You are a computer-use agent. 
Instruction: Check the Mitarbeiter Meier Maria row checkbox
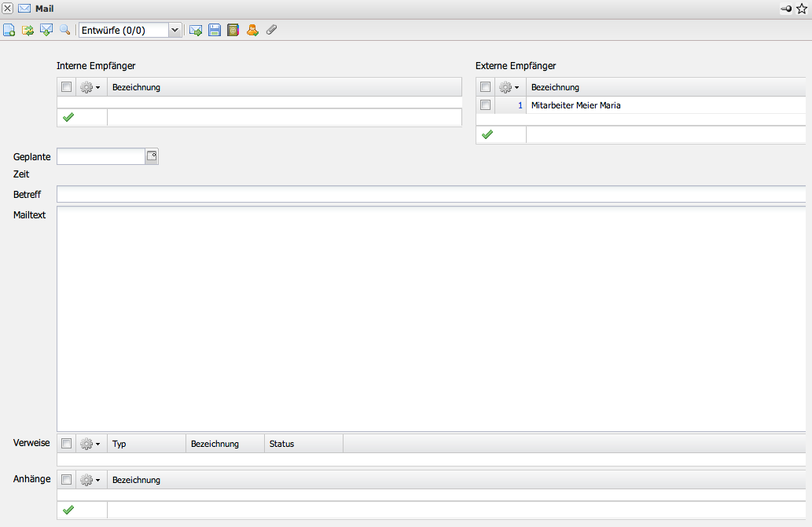pyautogui.click(x=486, y=105)
